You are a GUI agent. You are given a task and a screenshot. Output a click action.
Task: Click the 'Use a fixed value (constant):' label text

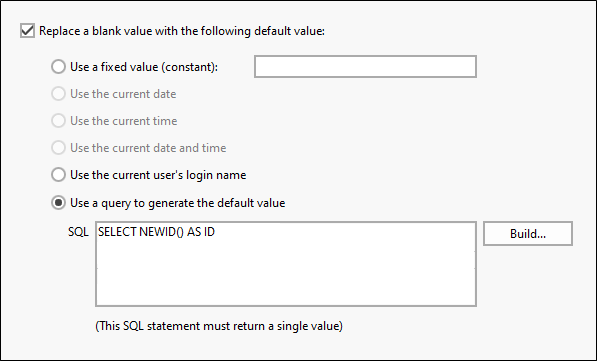144,67
